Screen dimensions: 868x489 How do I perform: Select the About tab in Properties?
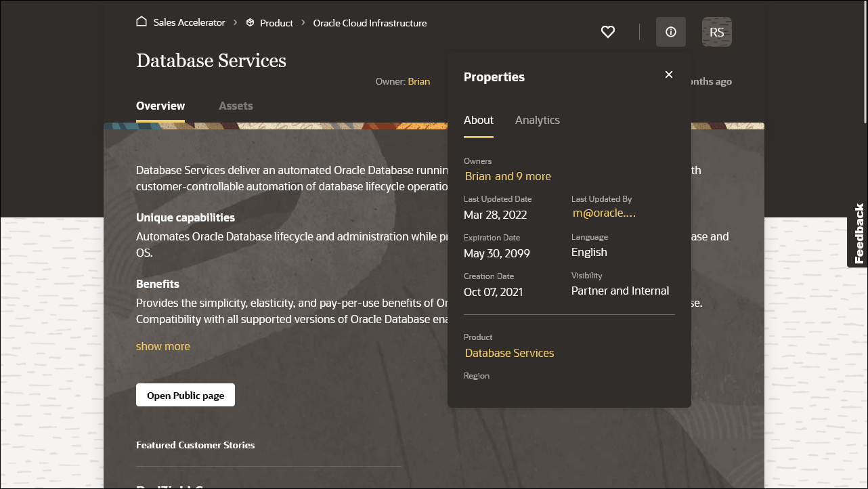tap(478, 120)
